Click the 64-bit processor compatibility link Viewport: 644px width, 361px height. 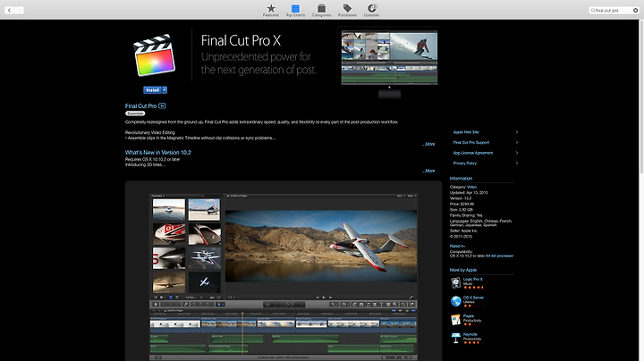[499, 256]
